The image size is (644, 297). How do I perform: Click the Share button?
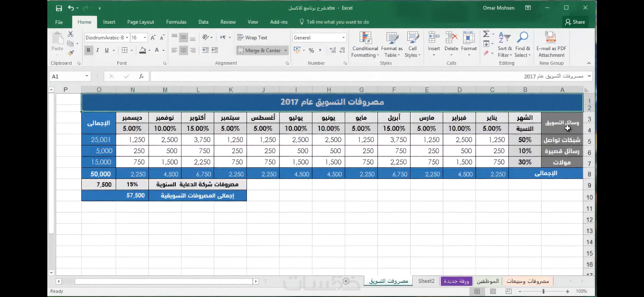click(575, 22)
